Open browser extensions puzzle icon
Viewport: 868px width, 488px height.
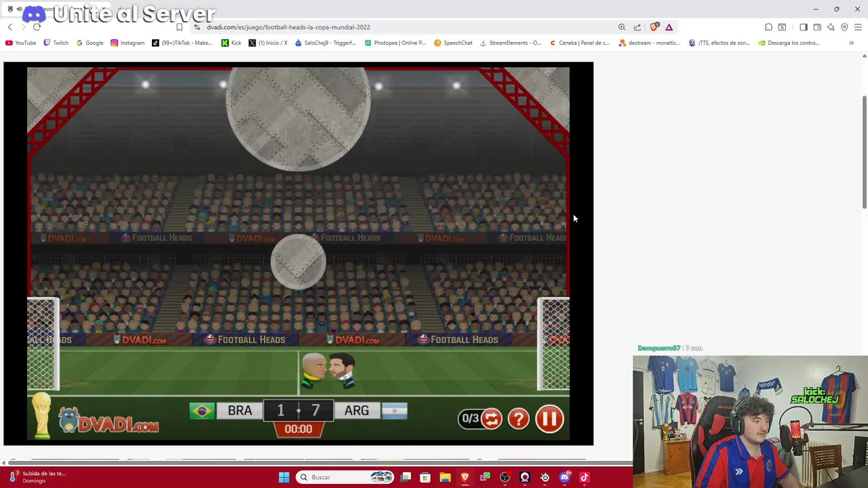(x=768, y=27)
